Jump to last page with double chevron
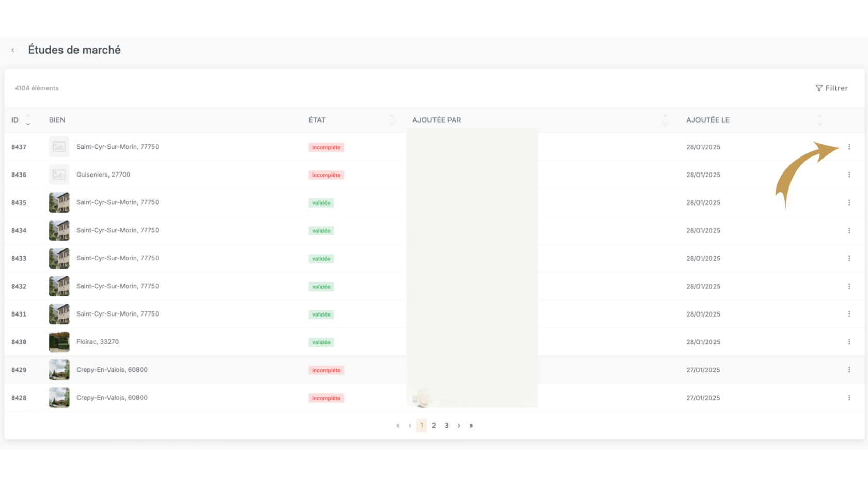Image resolution: width=868 pixels, height=488 pixels. point(471,426)
